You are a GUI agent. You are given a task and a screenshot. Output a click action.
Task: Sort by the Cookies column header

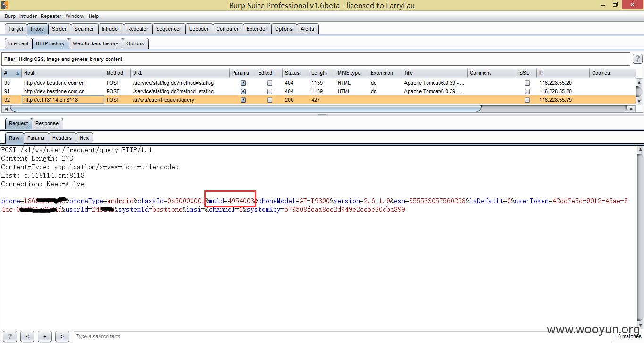[612, 73]
